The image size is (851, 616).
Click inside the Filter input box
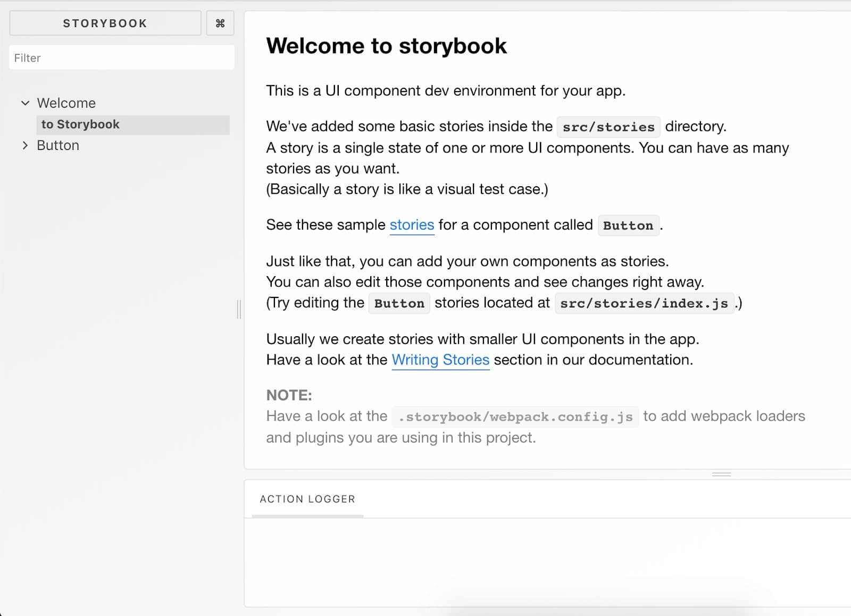[x=121, y=57]
